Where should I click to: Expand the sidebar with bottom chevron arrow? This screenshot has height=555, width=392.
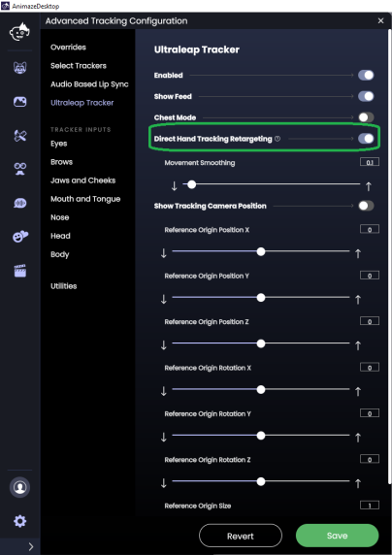[x=31, y=546]
